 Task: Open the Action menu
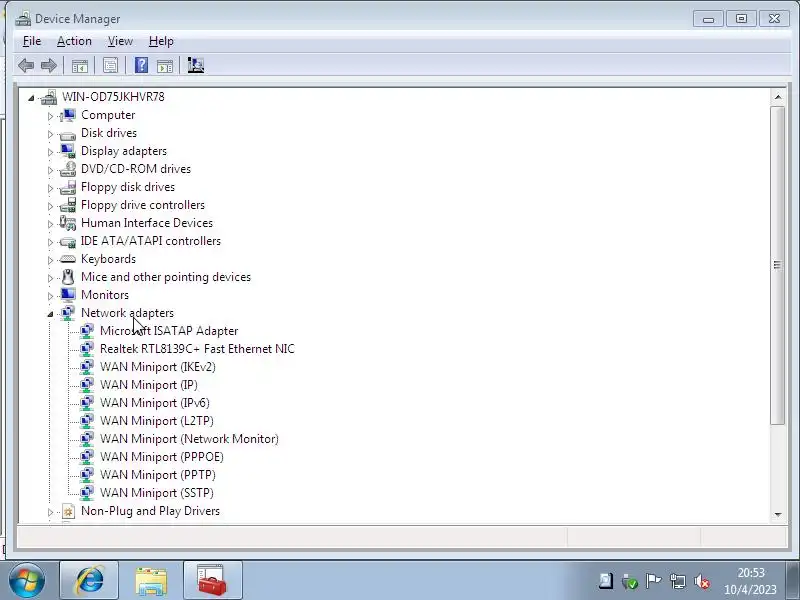coord(74,41)
